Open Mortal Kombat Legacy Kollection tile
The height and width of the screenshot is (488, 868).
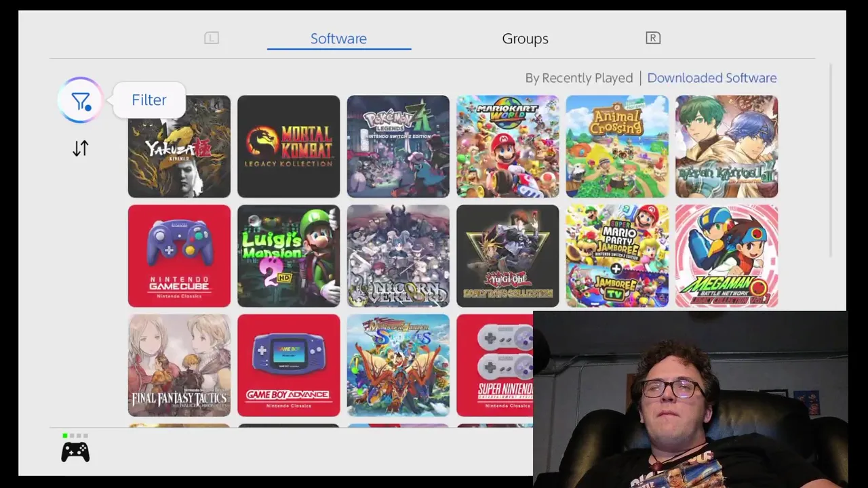[288, 146]
